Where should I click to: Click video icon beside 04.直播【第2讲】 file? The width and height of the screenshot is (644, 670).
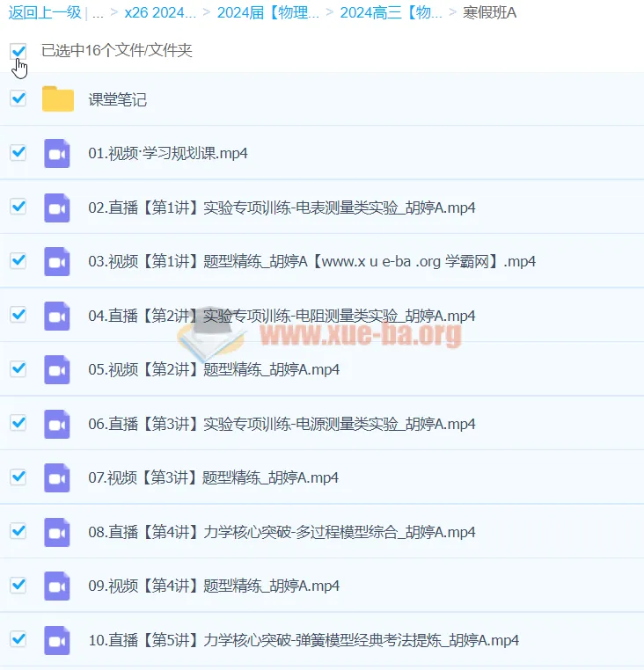click(x=57, y=316)
